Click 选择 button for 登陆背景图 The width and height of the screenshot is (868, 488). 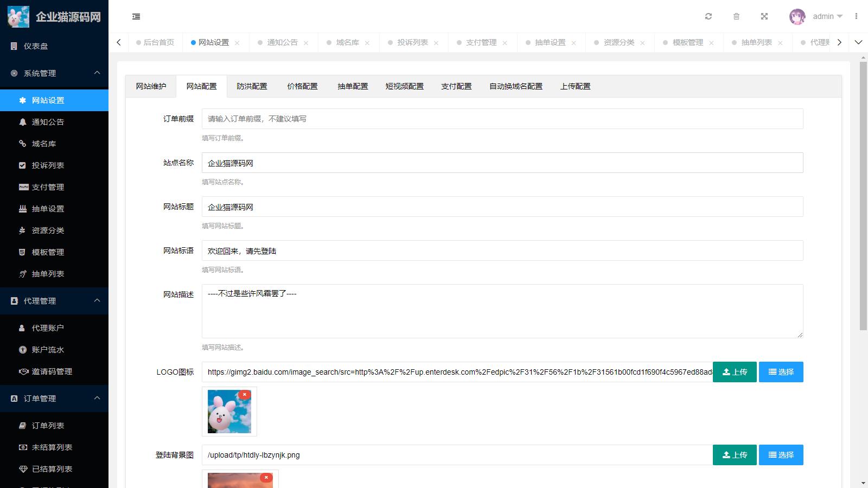[781, 455]
